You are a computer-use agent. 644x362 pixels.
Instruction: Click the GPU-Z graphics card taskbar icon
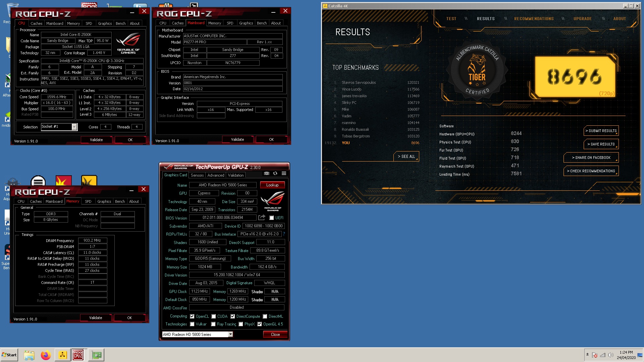pos(96,355)
